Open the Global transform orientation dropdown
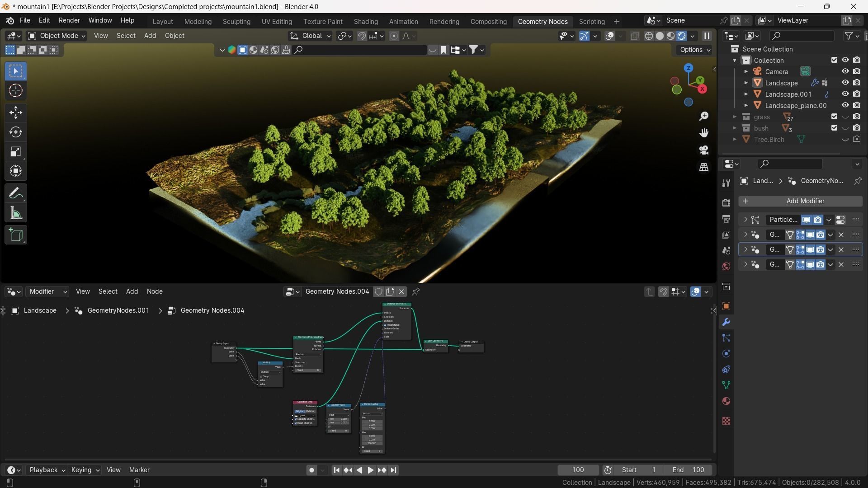The image size is (868, 488). click(x=311, y=36)
